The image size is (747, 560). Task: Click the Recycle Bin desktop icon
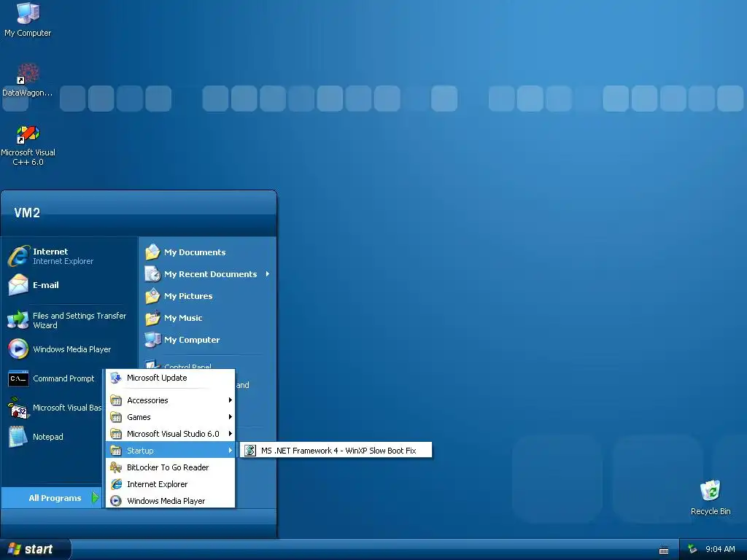click(x=710, y=491)
